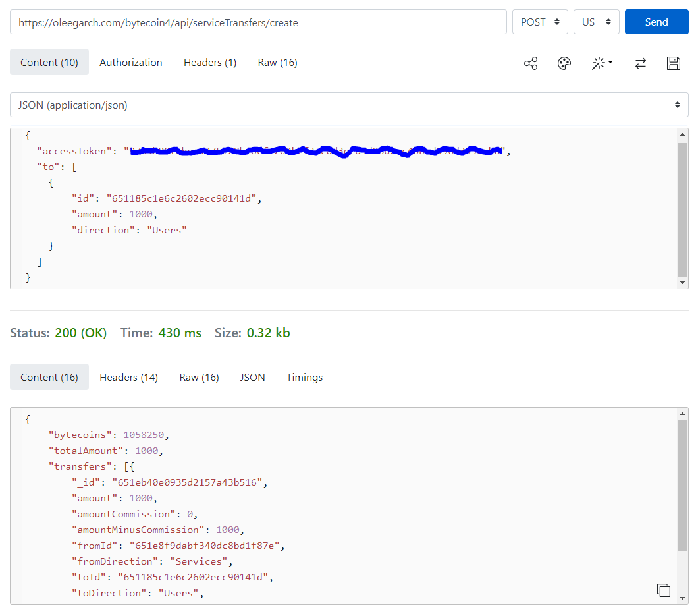The height and width of the screenshot is (616, 696).
Task: Click the share icon in request toolbar
Action: point(531,63)
